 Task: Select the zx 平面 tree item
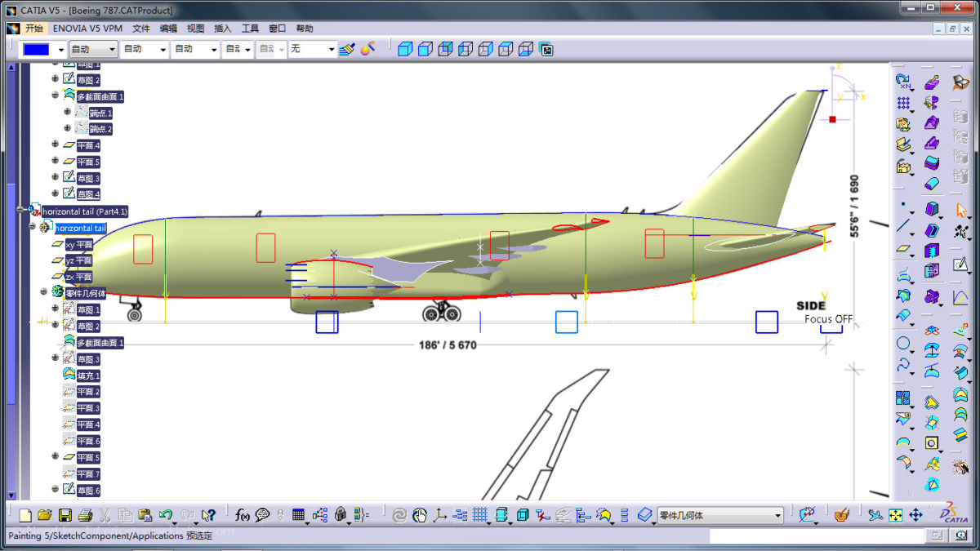click(78, 277)
